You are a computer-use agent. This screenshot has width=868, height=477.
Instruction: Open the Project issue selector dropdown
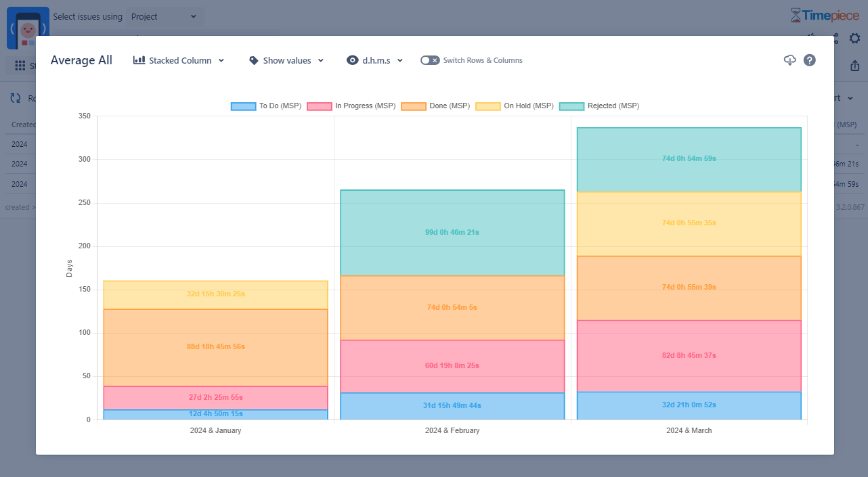point(164,16)
